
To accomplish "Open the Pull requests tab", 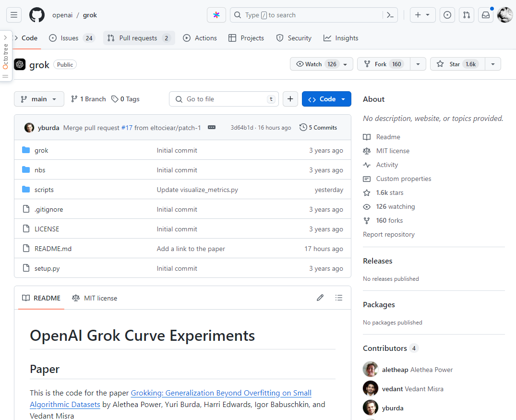I will [x=139, y=38].
